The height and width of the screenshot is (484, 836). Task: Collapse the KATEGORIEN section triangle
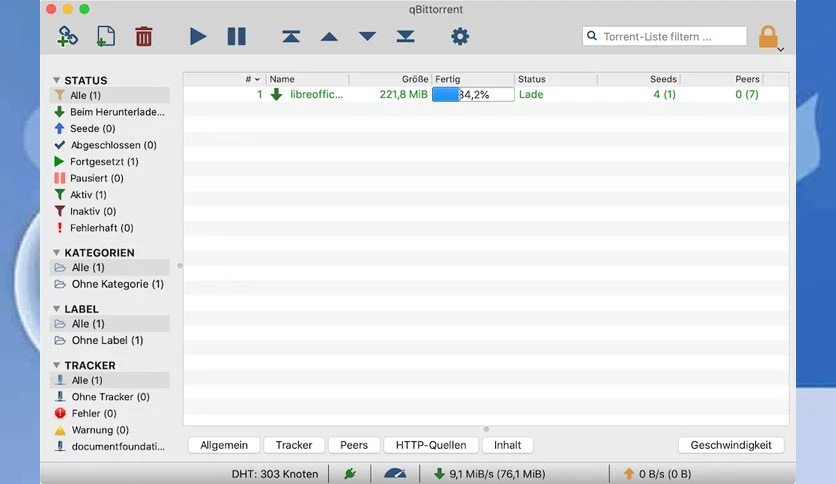click(56, 252)
